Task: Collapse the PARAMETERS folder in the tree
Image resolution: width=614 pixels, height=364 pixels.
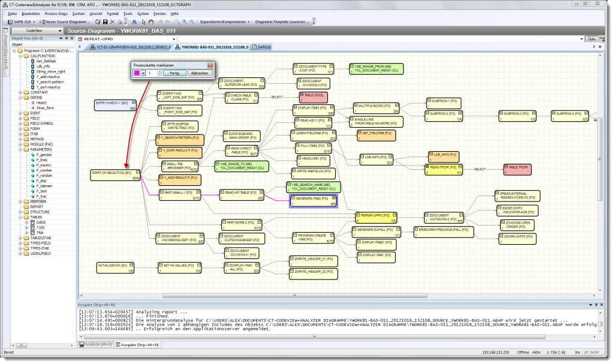Action: point(20,149)
